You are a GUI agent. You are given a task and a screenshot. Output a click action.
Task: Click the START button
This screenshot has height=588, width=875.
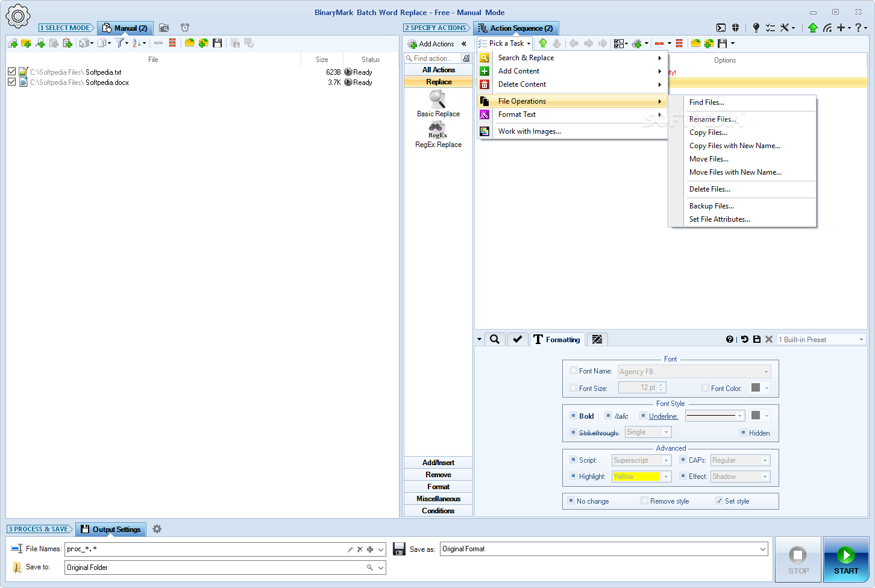pyautogui.click(x=846, y=559)
